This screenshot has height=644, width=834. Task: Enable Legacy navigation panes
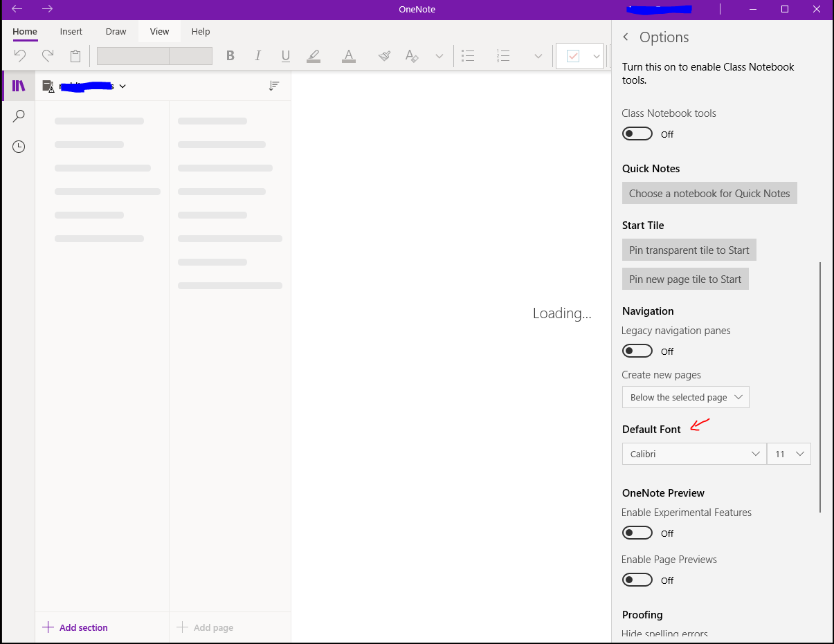pyautogui.click(x=637, y=351)
